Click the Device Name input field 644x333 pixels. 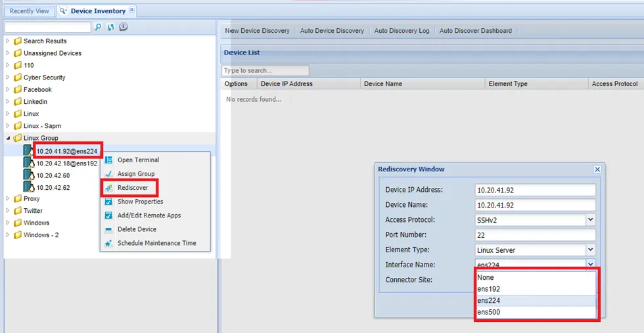[535, 205]
